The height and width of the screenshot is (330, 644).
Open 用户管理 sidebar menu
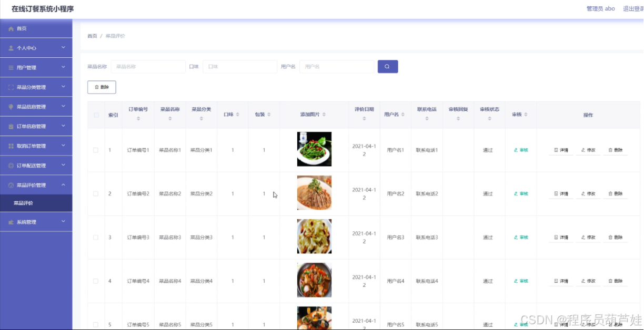pos(36,67)
